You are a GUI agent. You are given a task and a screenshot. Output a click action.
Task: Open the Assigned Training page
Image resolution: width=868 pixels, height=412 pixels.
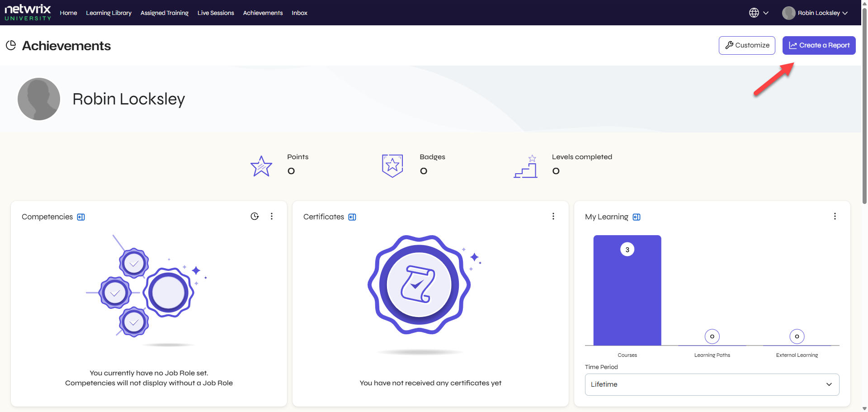[x=164, y=13]
